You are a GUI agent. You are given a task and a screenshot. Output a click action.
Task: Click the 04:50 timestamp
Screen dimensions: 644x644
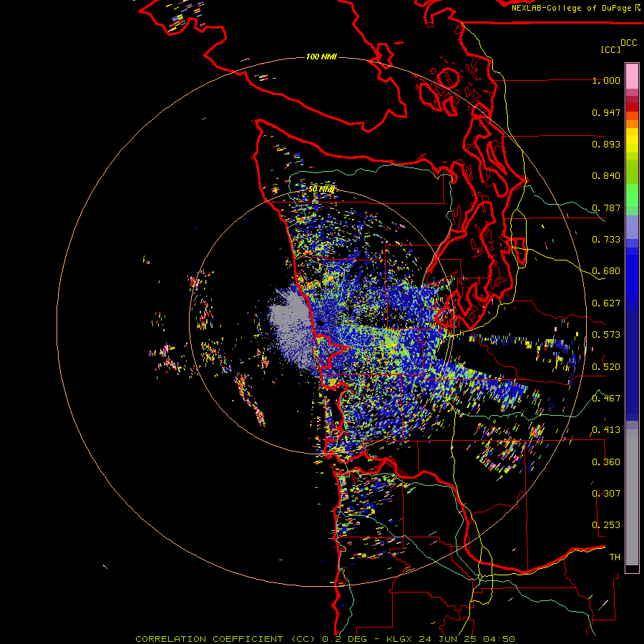[499, 639]
